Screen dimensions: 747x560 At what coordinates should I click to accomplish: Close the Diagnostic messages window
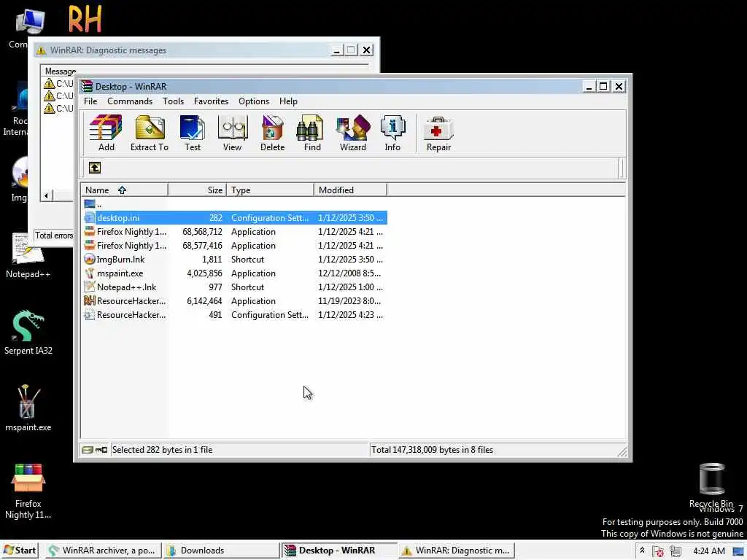pyautogui.click(x=366, y=50)
